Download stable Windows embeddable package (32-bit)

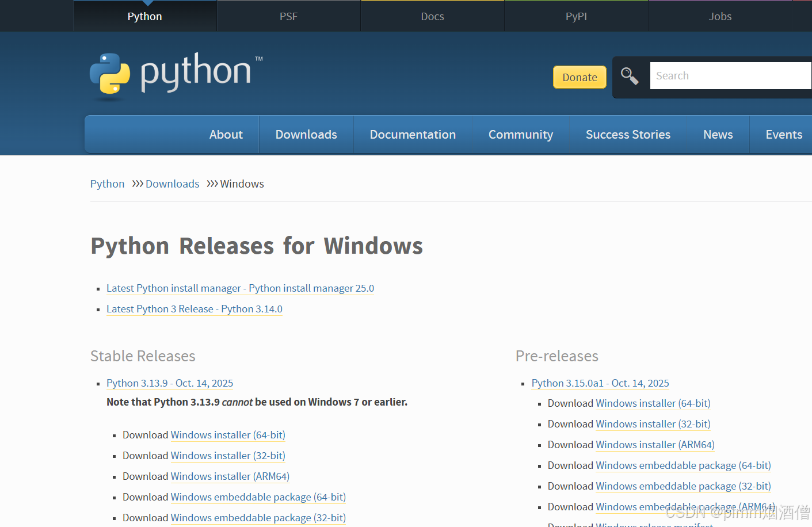(x=258, y=518)
